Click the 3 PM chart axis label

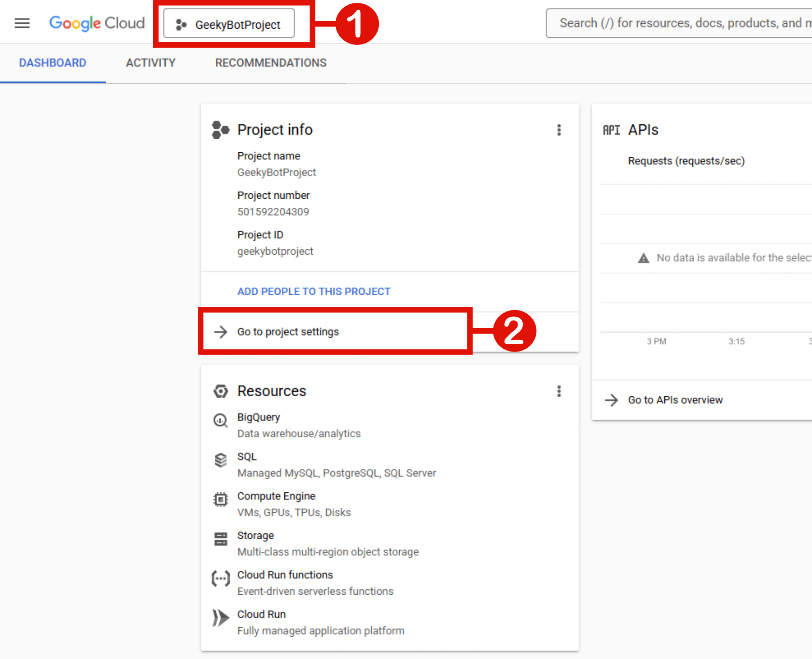656,341
